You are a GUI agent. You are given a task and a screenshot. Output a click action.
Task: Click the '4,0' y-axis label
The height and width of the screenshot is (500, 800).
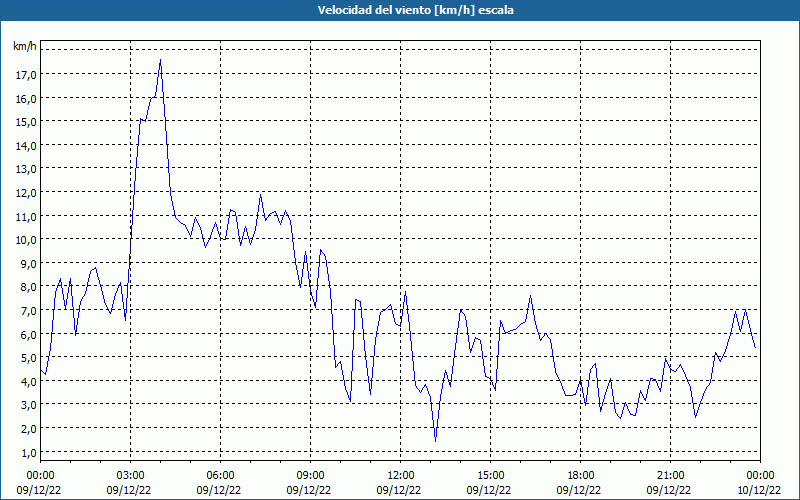click(29, 382)
